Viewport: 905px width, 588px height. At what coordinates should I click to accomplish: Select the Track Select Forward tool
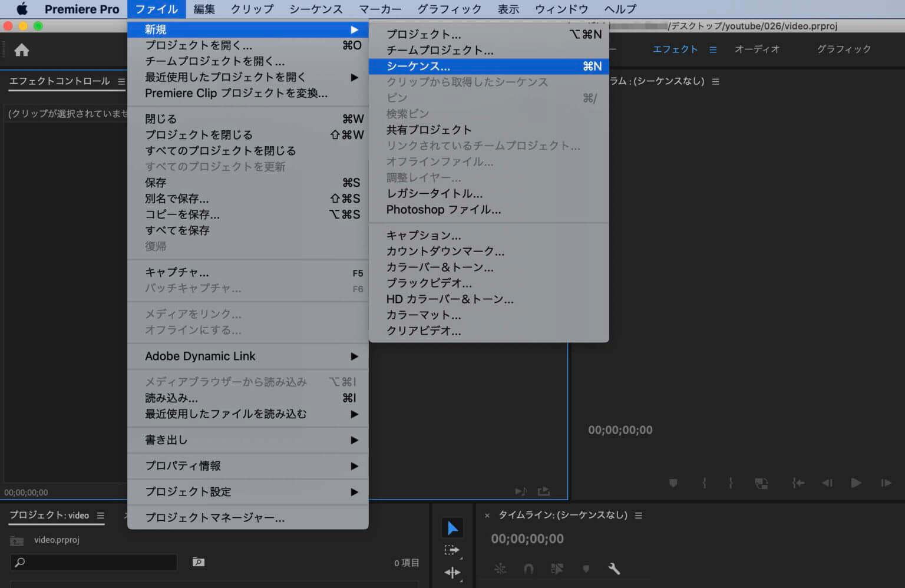pos(452,550)
